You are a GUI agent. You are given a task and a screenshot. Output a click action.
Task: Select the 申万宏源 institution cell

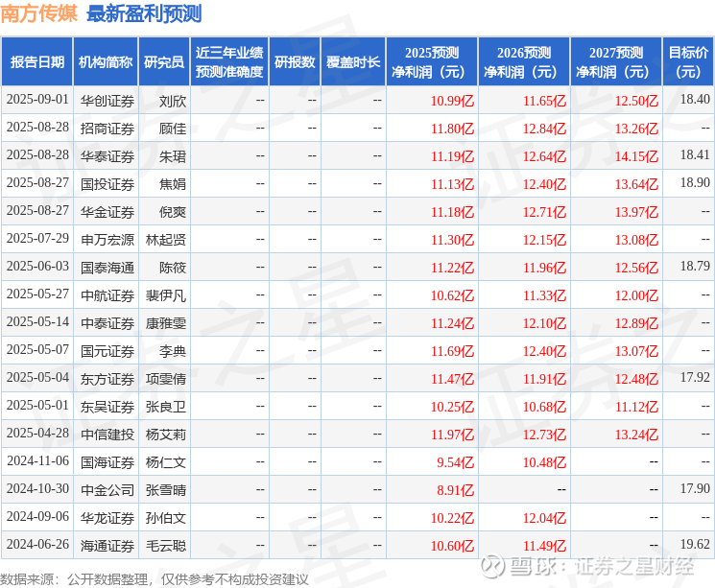[x=107, y=240]
